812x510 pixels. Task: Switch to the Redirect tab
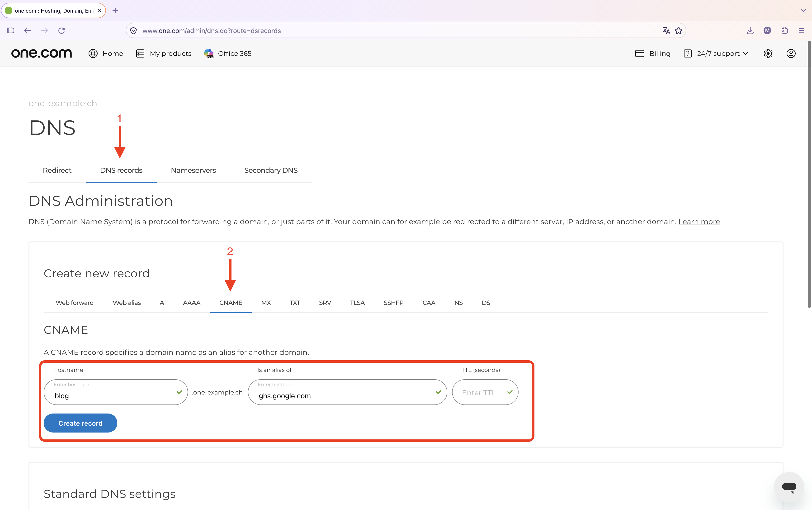(57, 170)
